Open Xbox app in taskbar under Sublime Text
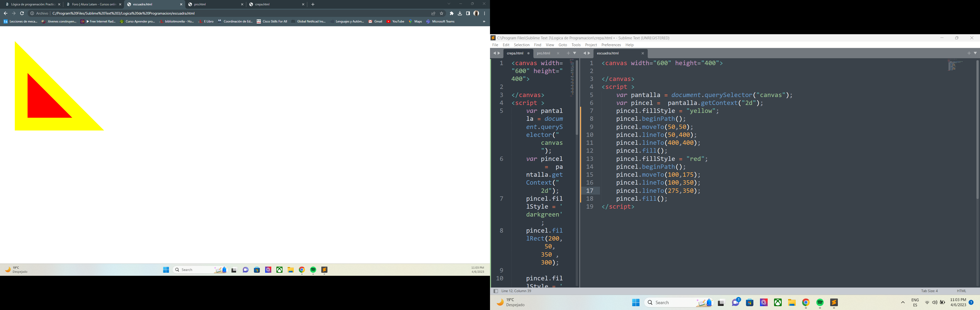The image size is (980, 310). [778, 302]
